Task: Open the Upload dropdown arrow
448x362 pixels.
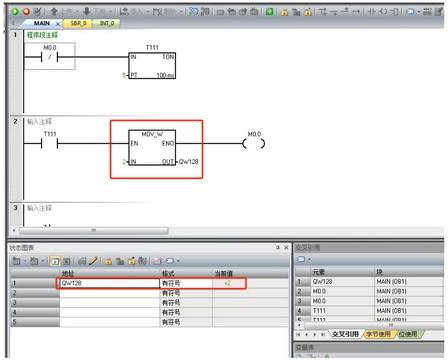Action: point(77,12)
